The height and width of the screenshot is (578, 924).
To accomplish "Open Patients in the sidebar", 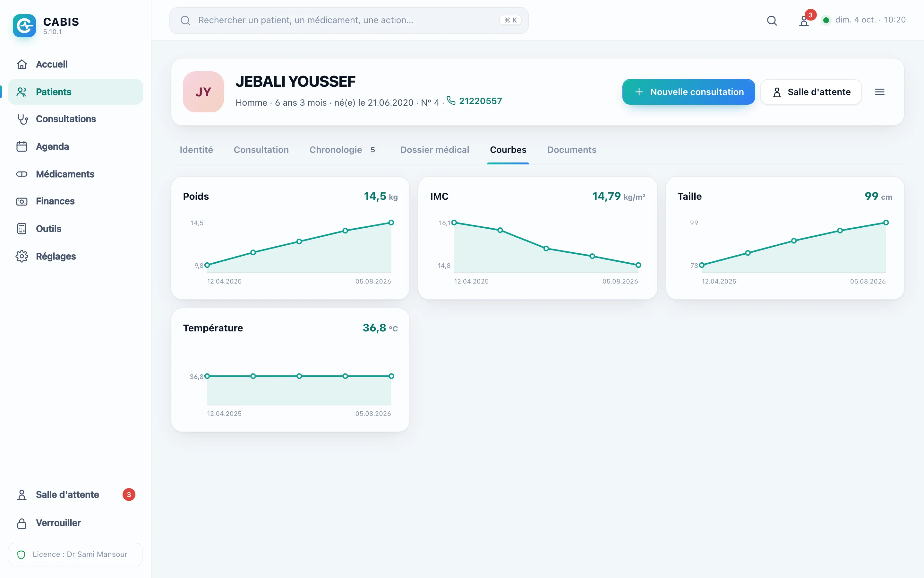I will (x=75, y=92).
